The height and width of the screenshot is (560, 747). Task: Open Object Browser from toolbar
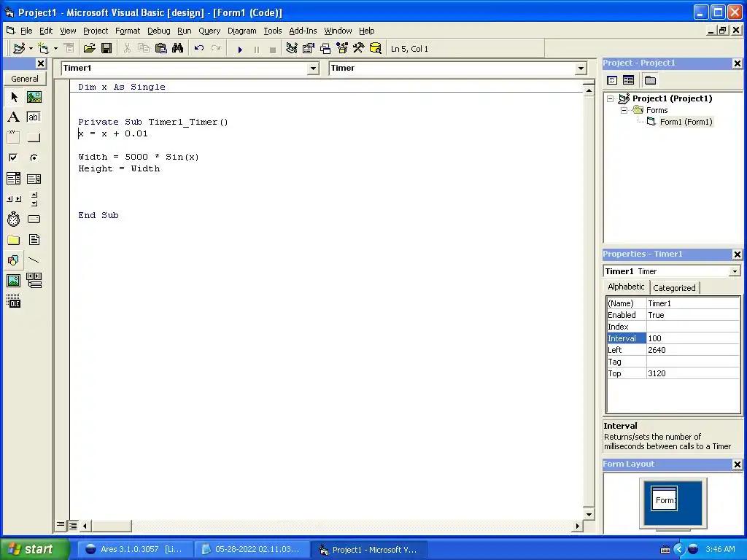pos(342,49)
